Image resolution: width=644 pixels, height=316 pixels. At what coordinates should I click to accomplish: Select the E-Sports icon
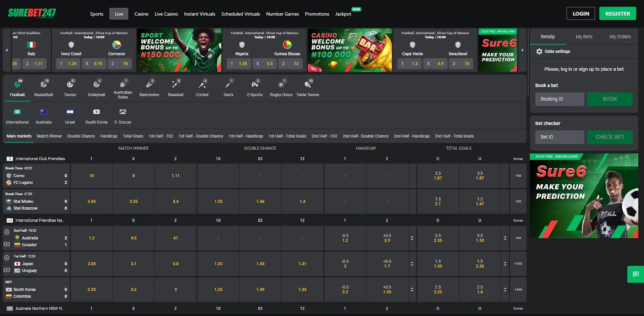[255, 85]
